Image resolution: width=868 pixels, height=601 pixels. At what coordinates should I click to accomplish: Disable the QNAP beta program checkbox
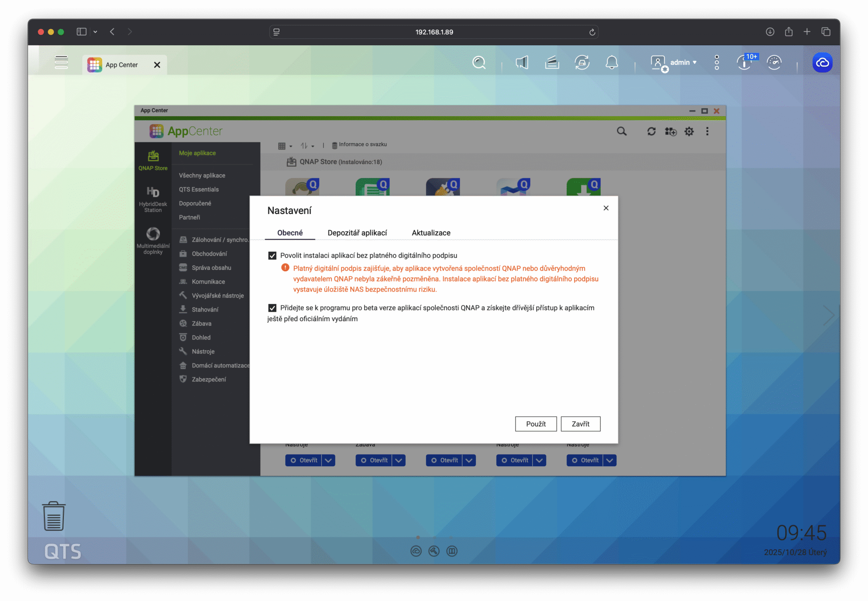(273, 308)
